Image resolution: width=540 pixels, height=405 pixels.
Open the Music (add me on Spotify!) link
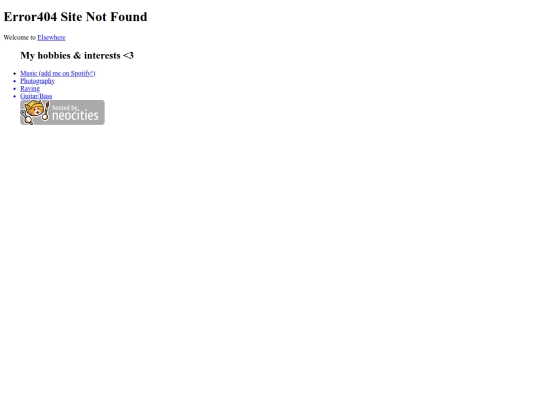[x=58, y=73]
